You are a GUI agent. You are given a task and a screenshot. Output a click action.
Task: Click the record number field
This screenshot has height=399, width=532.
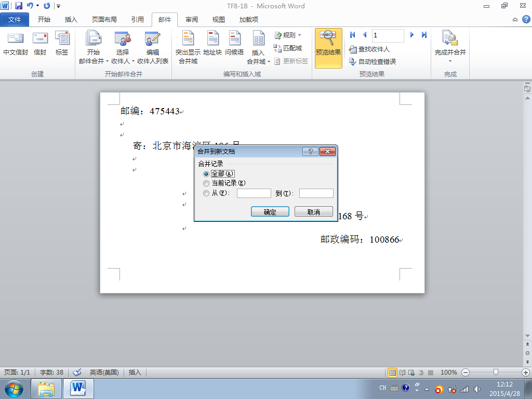(388, 35)
